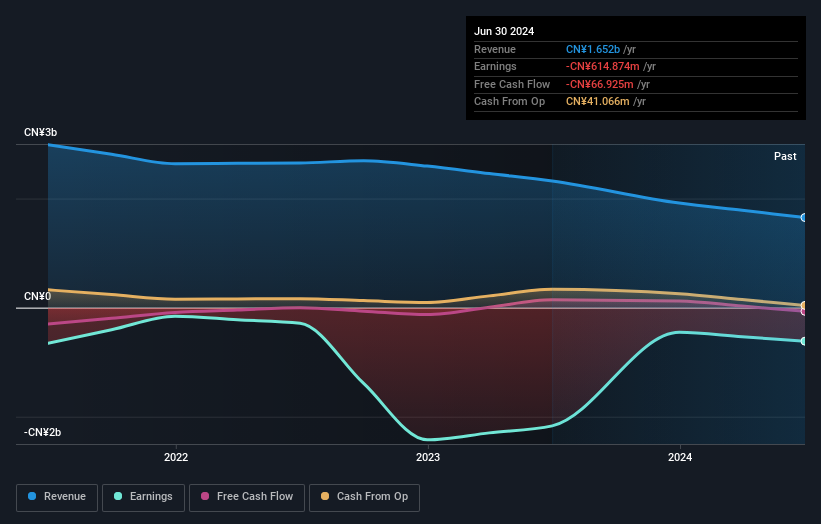The height and width of the screenshot is (524, 821).
Task: Click the Cash From Op label in the tooltip
Action: (509, 102)
